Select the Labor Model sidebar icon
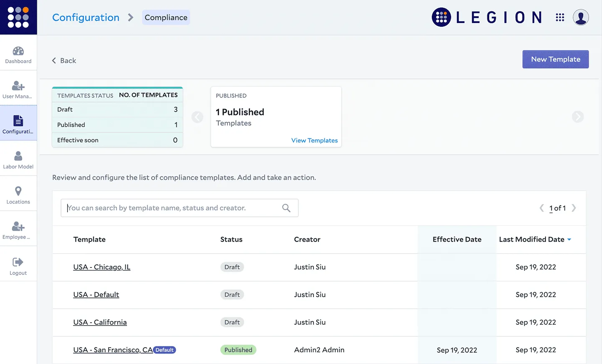This screenshot has height=364, width=602. tap(18, 156)
